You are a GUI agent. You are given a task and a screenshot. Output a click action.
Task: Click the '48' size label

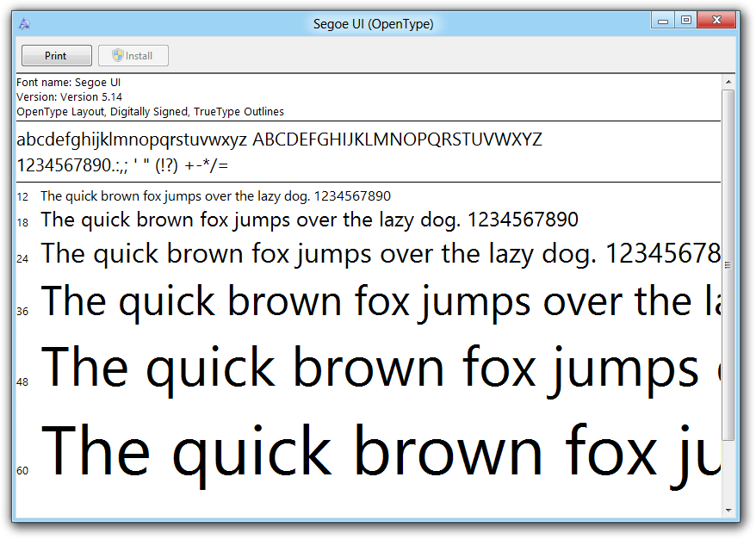[x=22, y=381]
